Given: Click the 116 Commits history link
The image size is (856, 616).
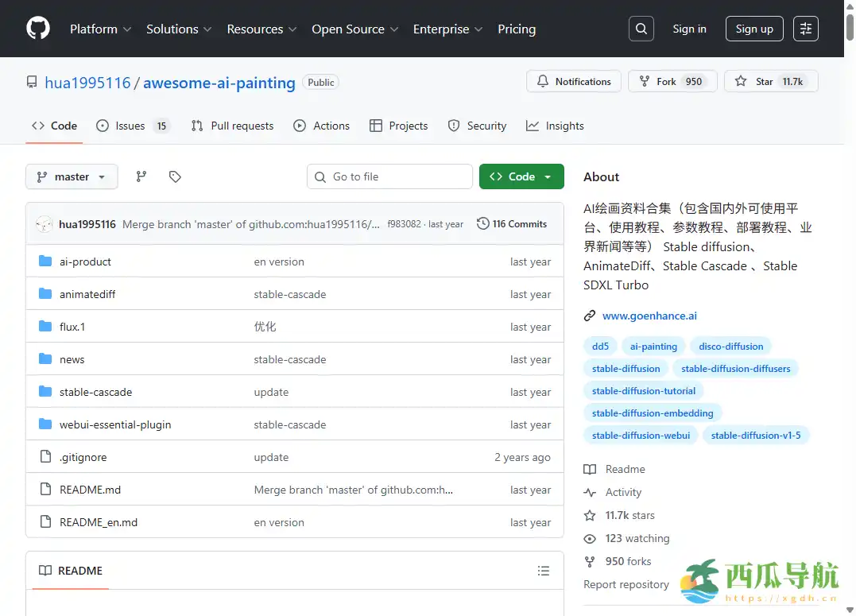Looking at the screenshot, I should 512,224.
